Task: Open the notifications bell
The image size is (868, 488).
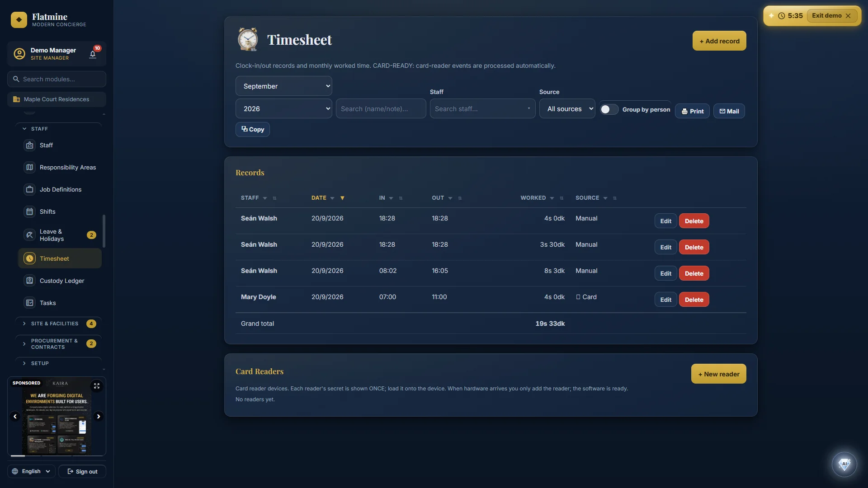Action: (93, 54)
